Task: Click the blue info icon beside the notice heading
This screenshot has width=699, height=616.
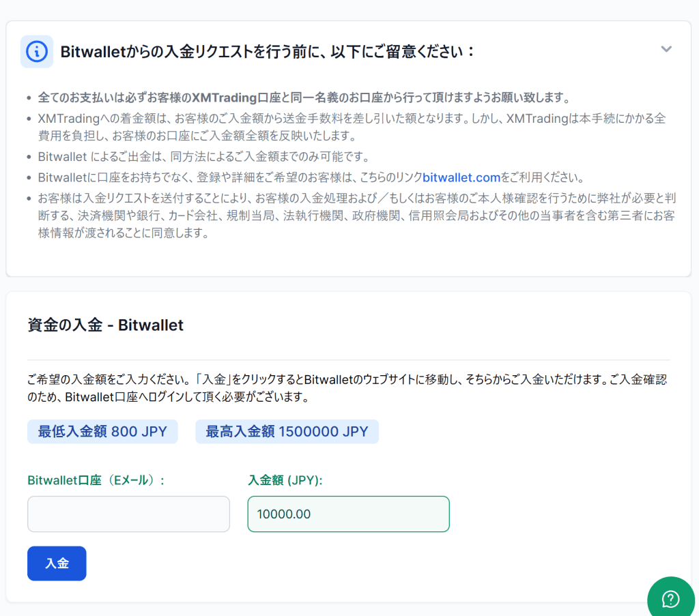Action: 37,51
